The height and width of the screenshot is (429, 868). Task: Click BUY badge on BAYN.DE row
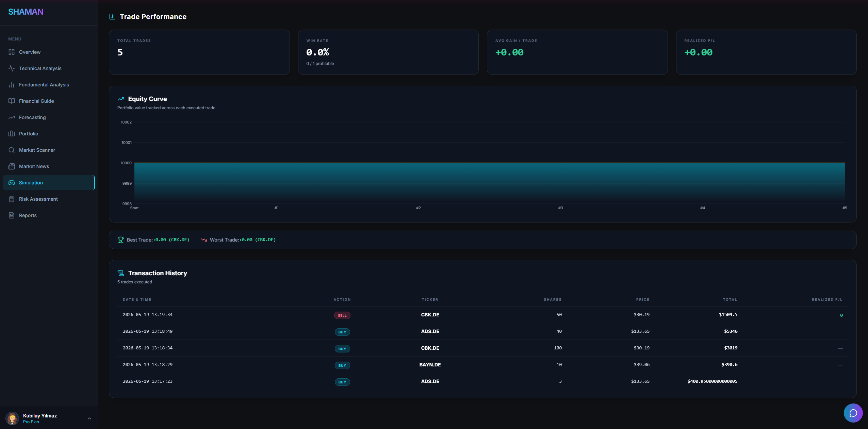tap(342, 365)
